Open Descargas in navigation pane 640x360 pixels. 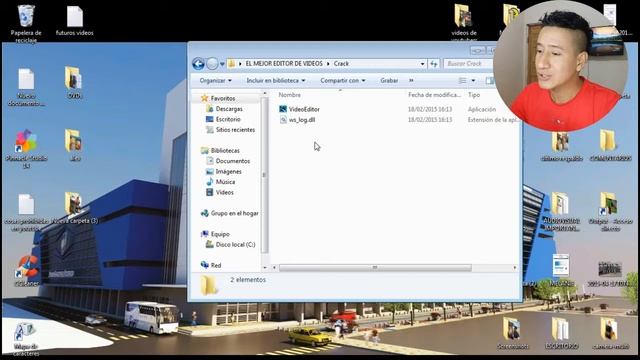(x=229, y=109)
